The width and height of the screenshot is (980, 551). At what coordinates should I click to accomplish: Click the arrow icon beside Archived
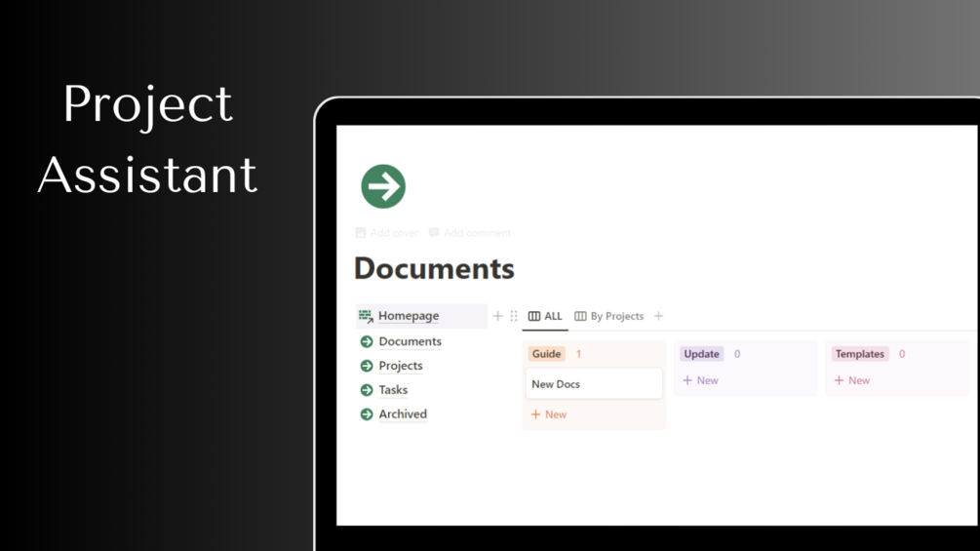click(367, 414)
